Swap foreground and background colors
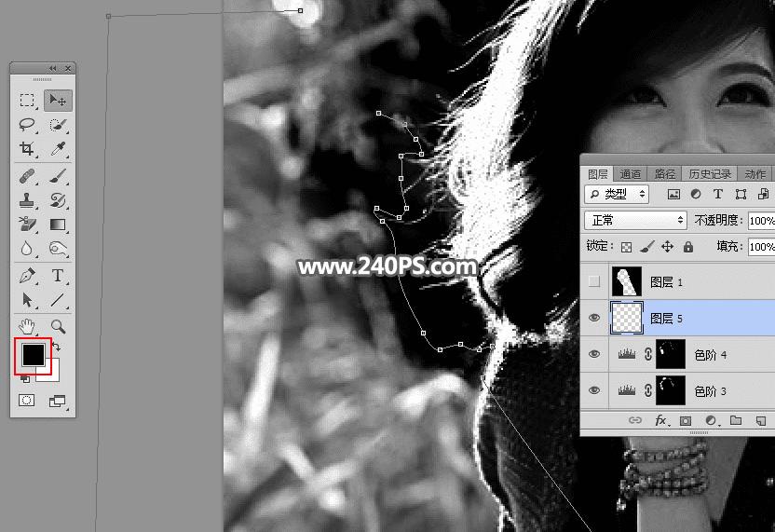The height and width of the screenshot is (532, 775). (56, 348)
